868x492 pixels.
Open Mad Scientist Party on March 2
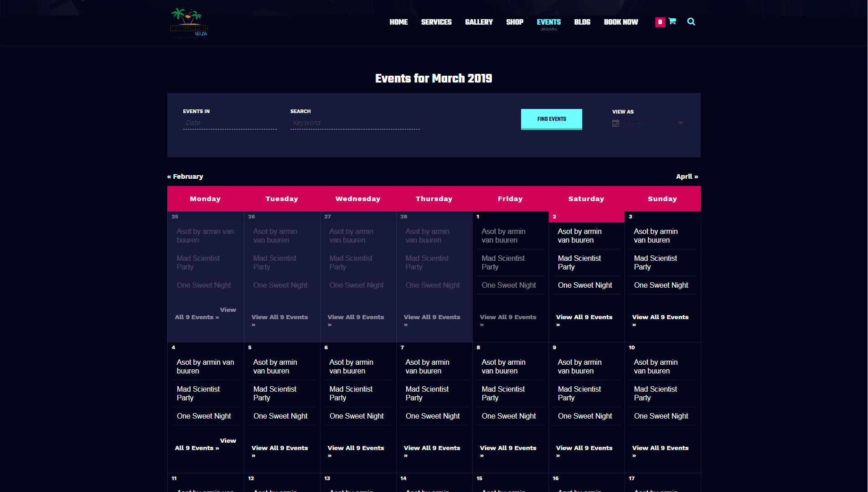pyautogui.click(x=579, y=263)
